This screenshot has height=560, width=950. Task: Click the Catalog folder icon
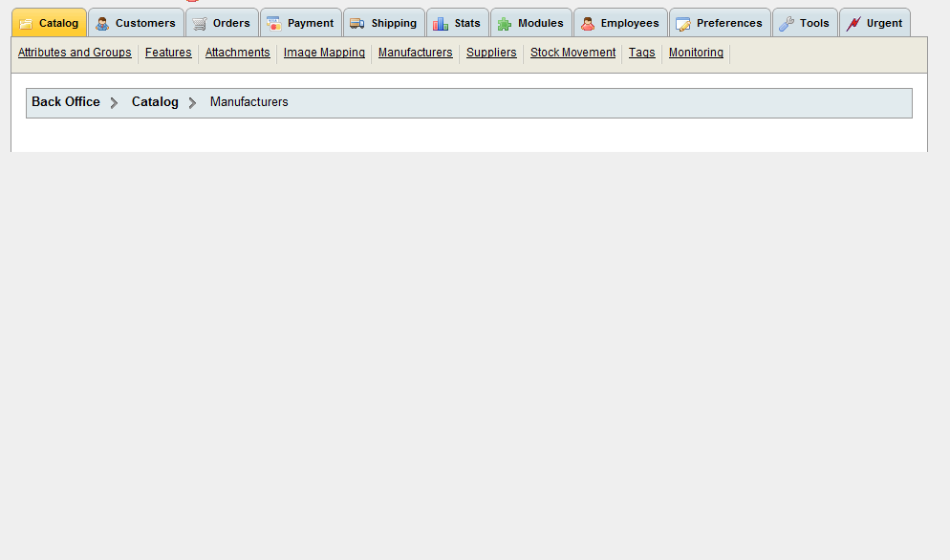tap(26, 24)
